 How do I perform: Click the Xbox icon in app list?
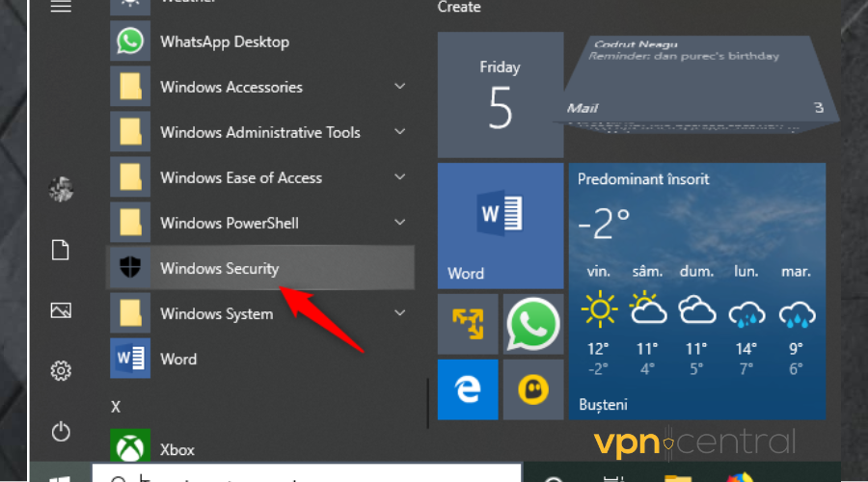(x=130, y=446)
